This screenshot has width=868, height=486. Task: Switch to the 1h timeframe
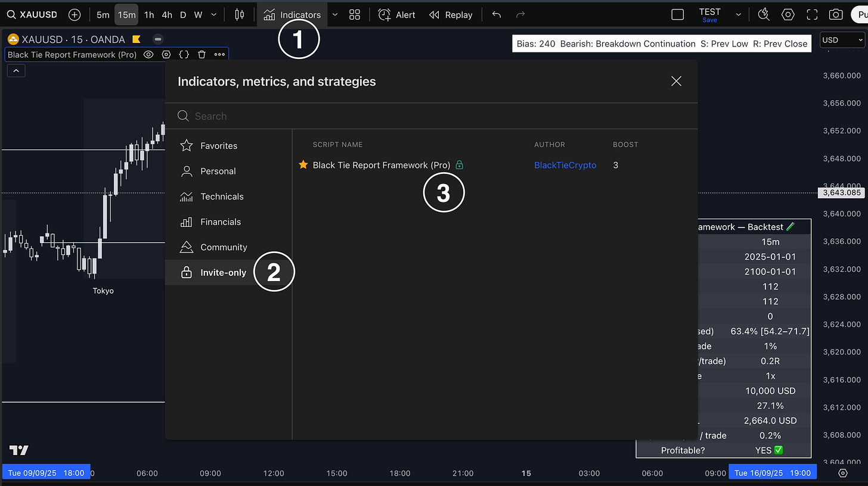149,15
